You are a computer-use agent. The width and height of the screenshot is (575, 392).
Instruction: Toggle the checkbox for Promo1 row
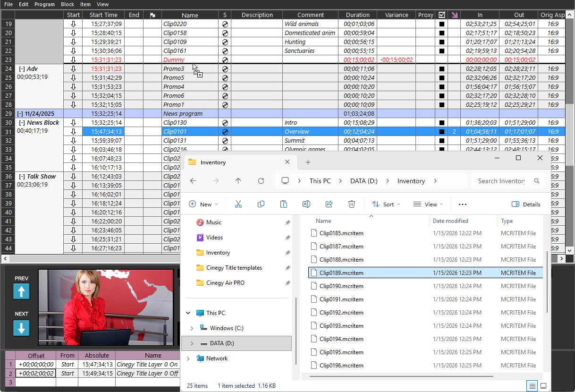point(442,105)
